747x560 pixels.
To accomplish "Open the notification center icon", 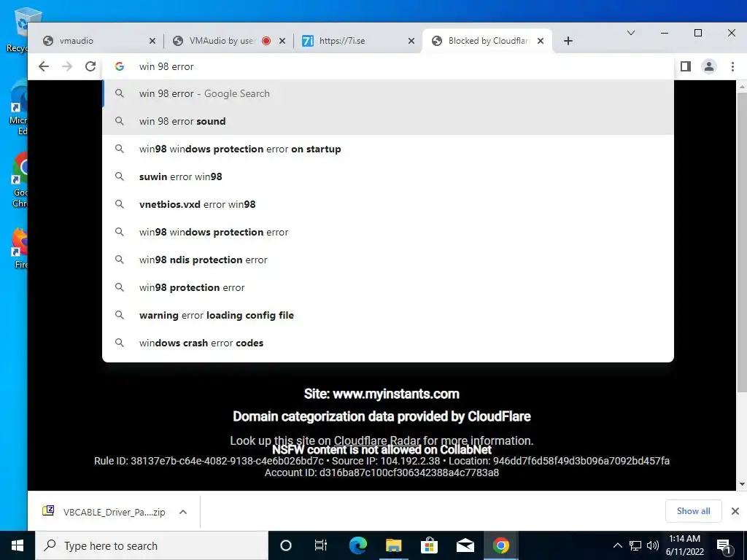I will 724,545.
